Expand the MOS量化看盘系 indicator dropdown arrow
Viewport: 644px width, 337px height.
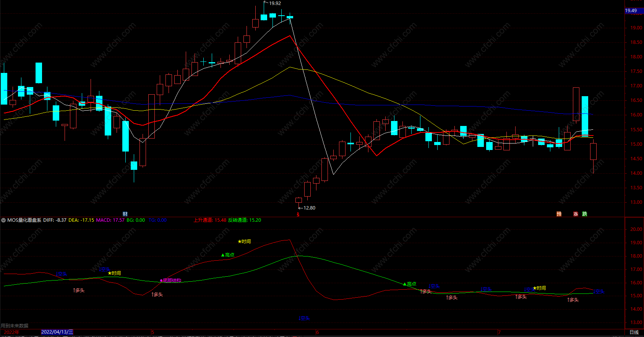[3, 220]
